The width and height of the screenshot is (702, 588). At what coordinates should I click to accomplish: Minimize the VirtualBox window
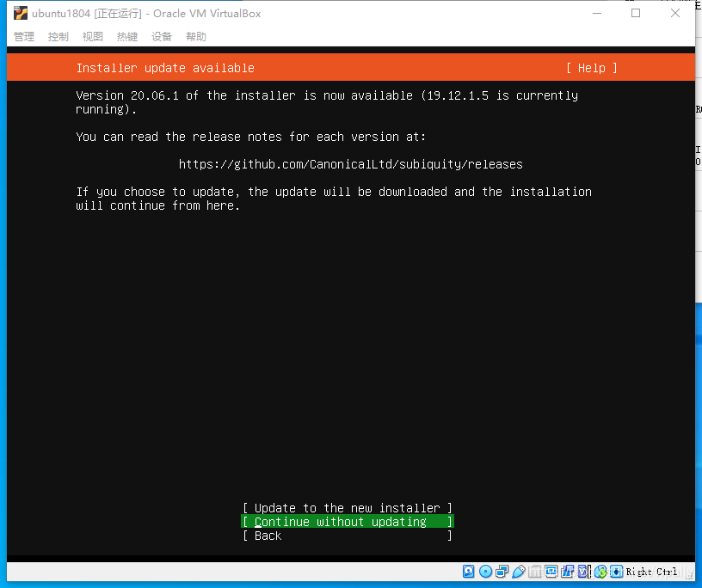point(597,14)
